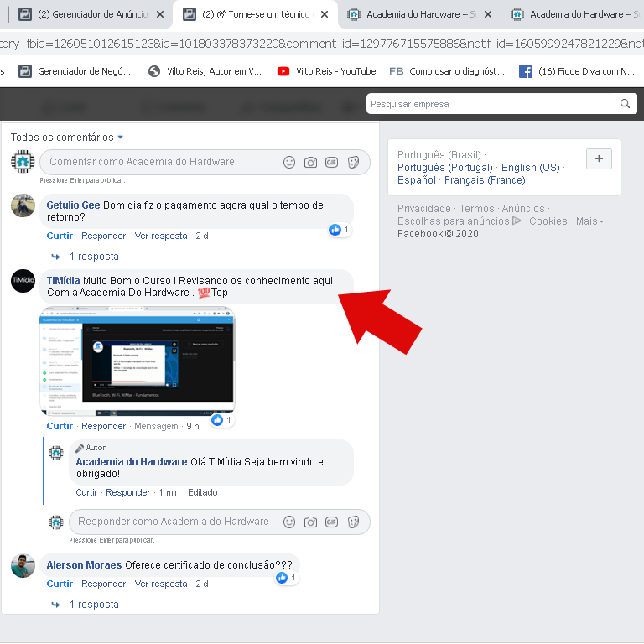Click plus button to add language
Screen dimensions: 644x644
coord(599,159)
